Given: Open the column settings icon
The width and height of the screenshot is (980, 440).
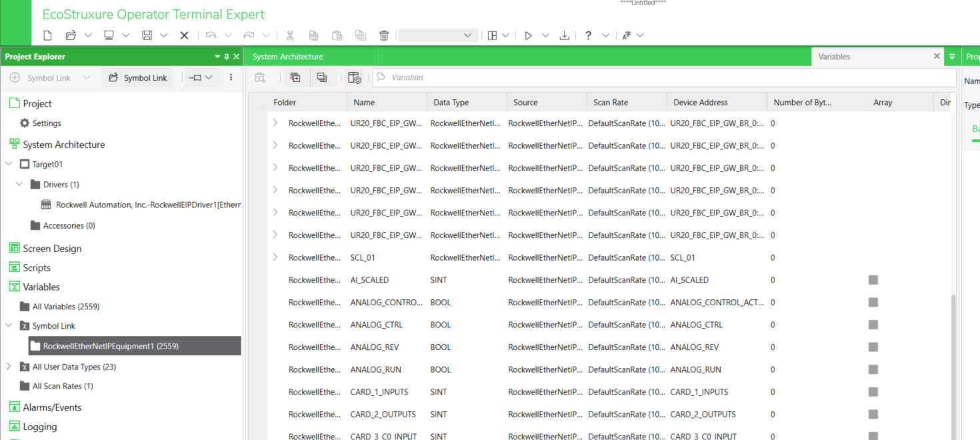Looking at the screenshot, I should 355,77.
